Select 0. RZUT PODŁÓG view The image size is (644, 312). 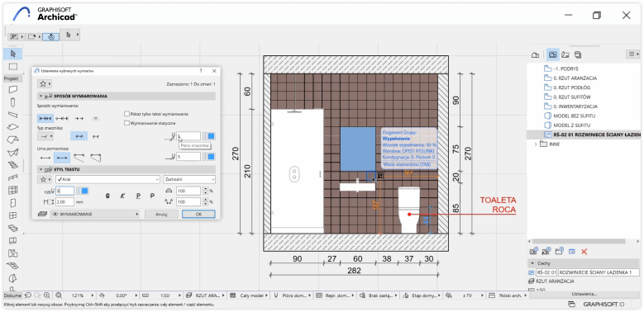[572, 87]
